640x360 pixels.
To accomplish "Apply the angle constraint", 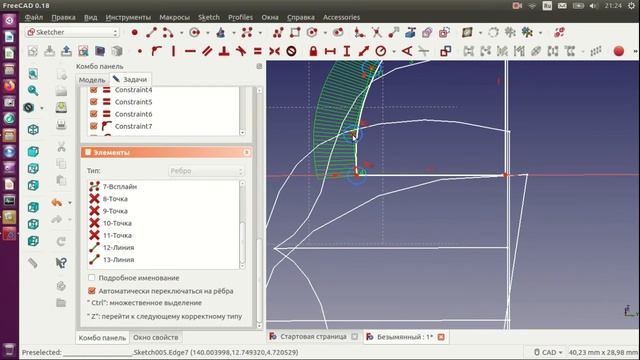I will 407,51.
